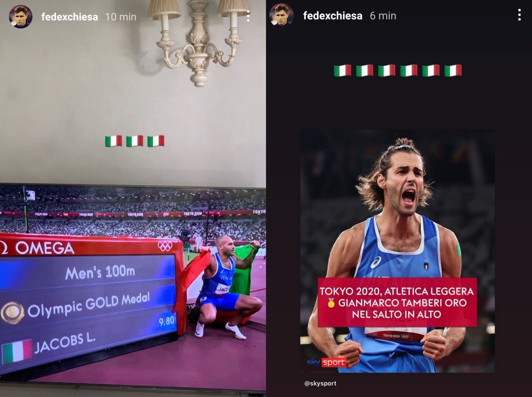
Task: Tap the last flag emoji in the six-flag row
Action: 453,70
